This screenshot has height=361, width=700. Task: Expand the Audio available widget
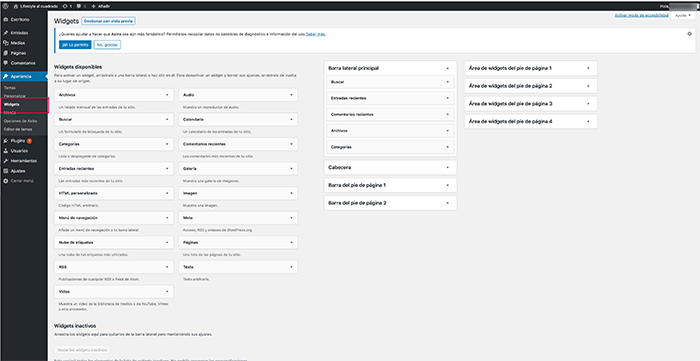292,95
